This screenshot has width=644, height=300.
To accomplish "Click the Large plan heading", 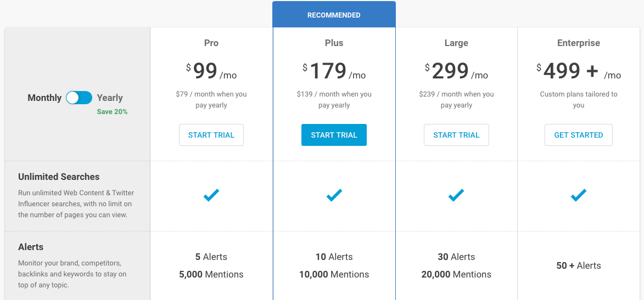I will click(456, 43).
